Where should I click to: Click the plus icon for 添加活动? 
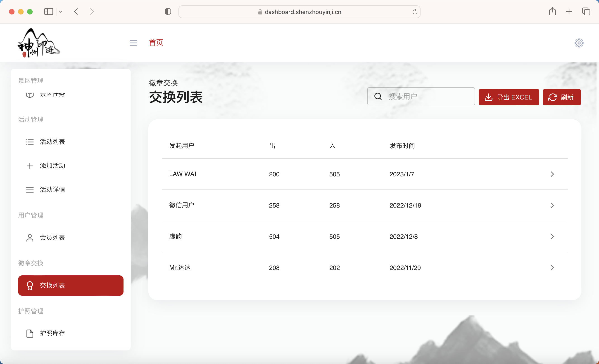[x=30, y=166]
